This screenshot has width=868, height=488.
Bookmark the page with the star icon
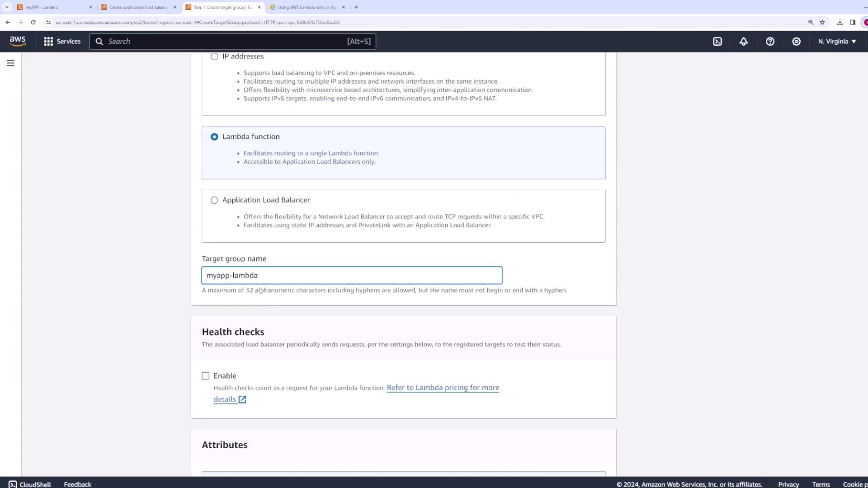click(822, 22)
